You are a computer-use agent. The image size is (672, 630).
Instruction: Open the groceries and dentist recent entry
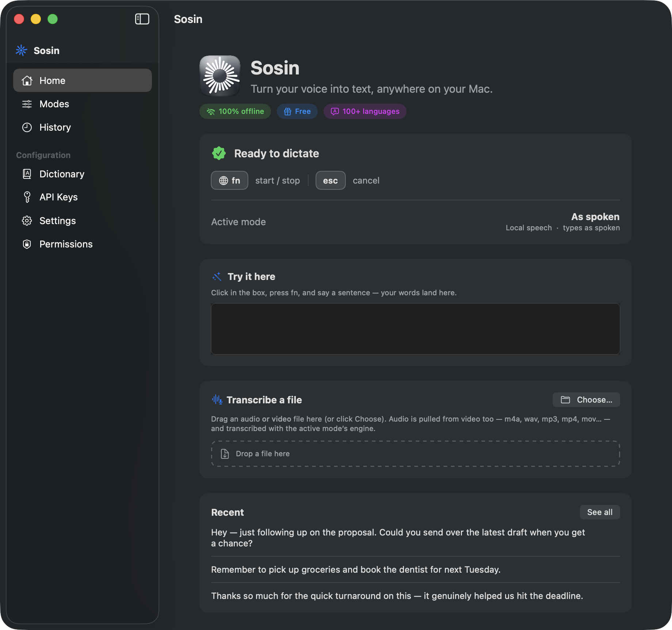click(416, 570)
